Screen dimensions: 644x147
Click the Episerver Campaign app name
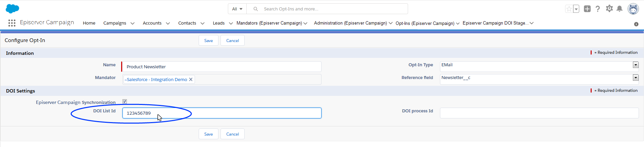pos(47,23)
